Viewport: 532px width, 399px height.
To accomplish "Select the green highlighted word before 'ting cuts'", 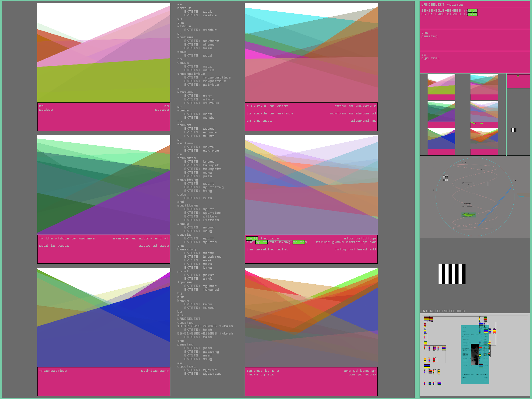I will coord(252,238).
